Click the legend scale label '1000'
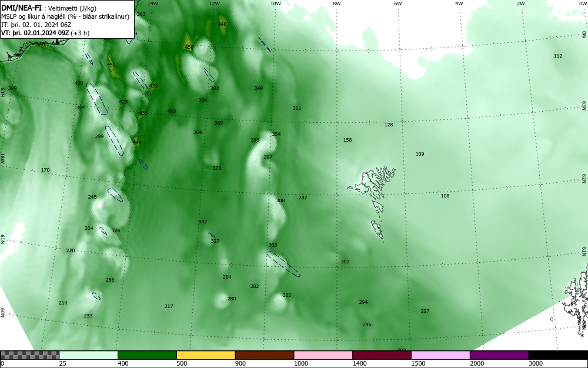The image size is (588, 368). [x=301, y=363]
